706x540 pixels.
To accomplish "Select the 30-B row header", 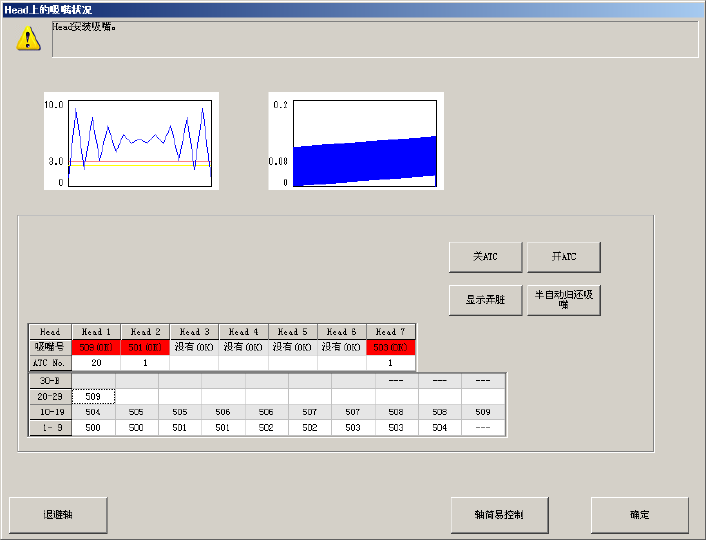I will point(50,380).
